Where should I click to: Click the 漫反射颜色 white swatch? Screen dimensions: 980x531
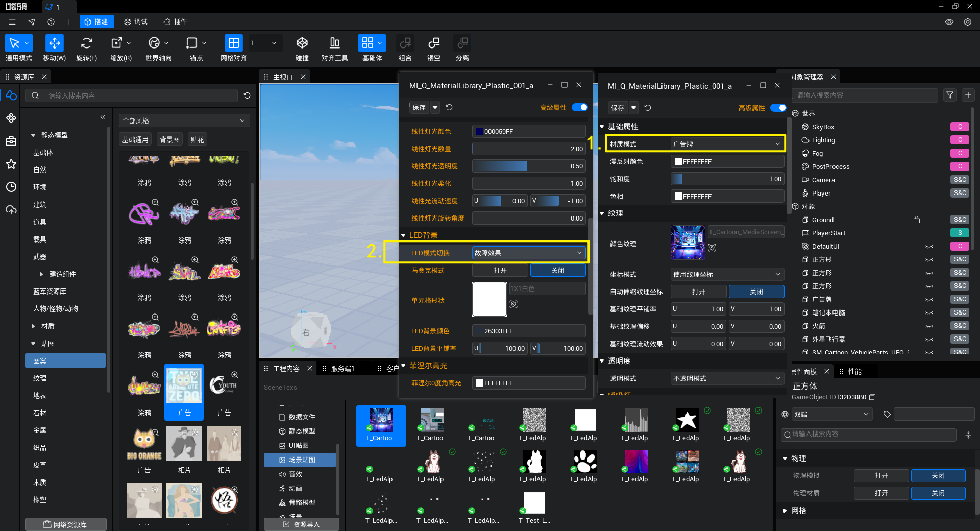coord(678,161)
